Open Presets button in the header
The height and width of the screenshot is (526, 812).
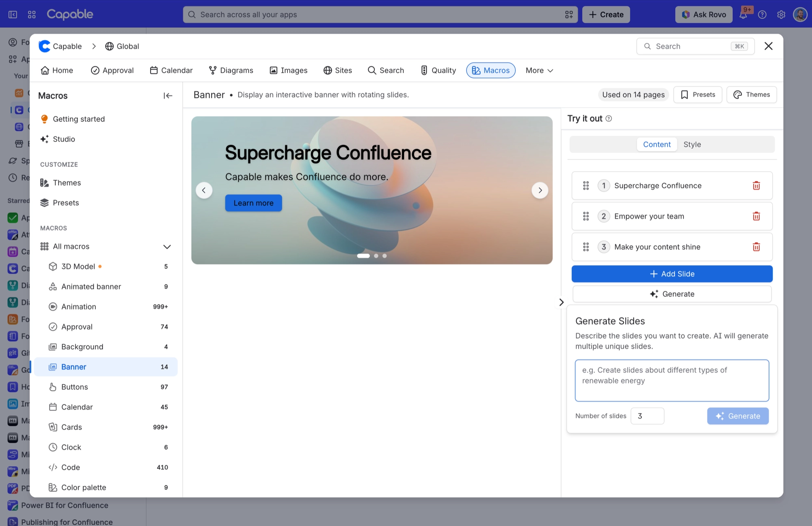698,95
